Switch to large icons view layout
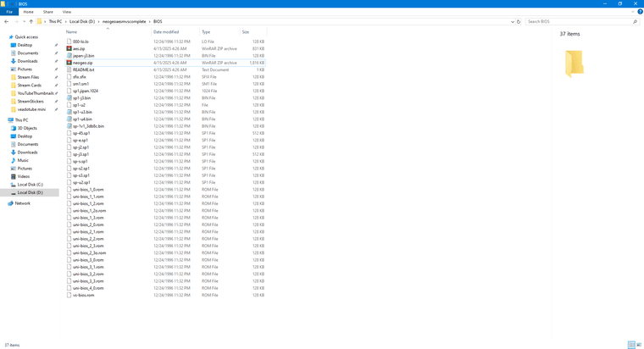 pos(638,345)
